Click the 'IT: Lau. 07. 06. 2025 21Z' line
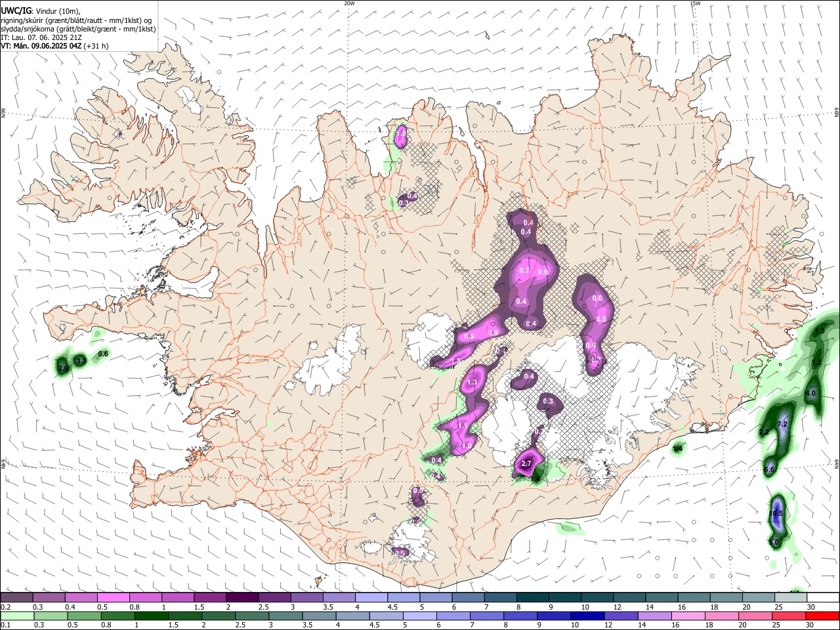This screenshot has height=630, width=840. tap(41, 37)
